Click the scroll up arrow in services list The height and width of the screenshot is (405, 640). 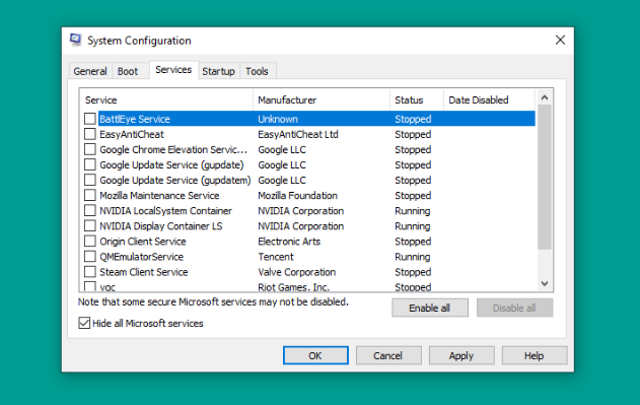click(x=544, y=98)
